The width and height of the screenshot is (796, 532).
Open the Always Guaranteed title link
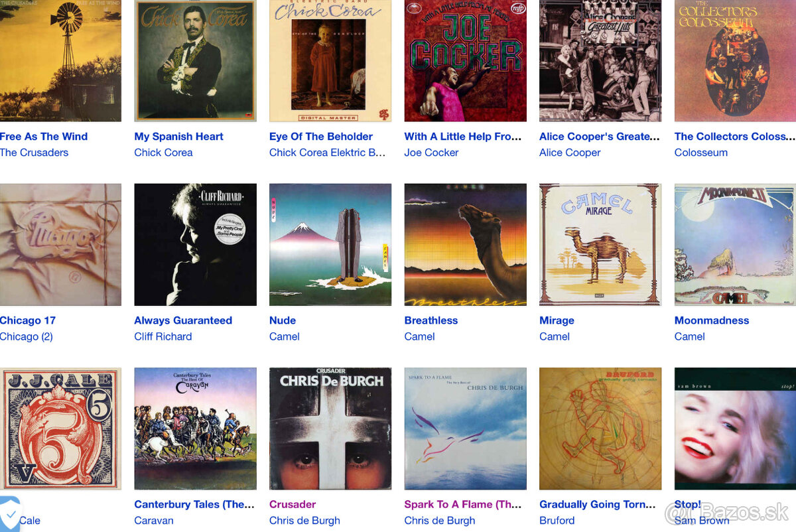(183, 320)
